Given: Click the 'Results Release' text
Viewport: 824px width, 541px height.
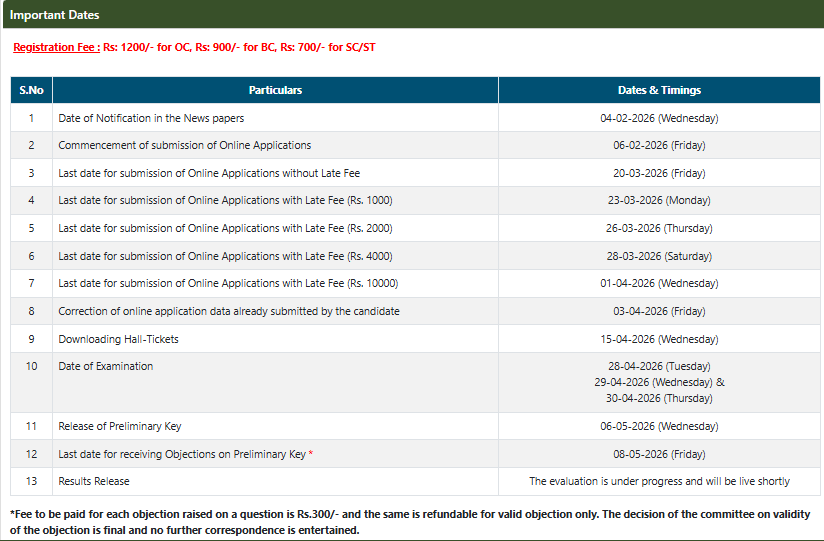Looking at the screenshot, I should pos(94,482).
